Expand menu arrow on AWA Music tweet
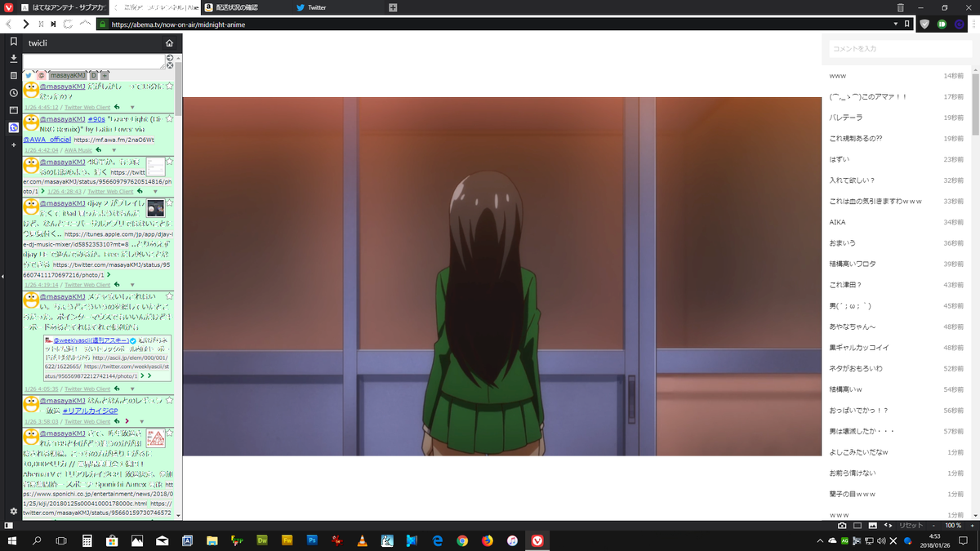 (114, 150)
